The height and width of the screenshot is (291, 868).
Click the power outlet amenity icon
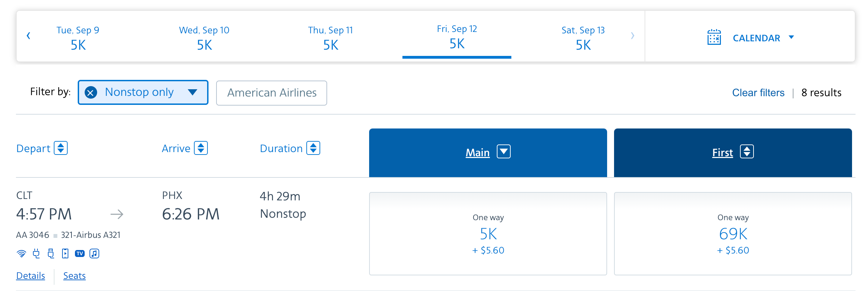pyautogui.click(x=36, y=253)
